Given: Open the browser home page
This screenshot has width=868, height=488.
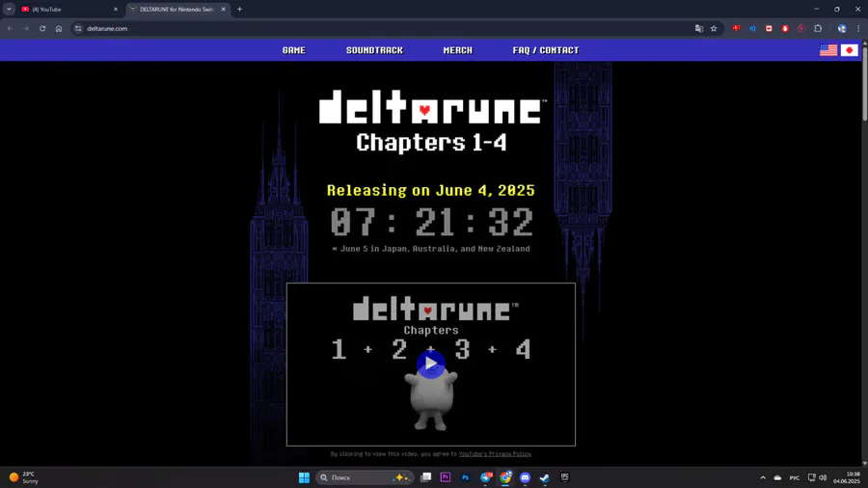Looking at the screenshot, I should [59, 29].
